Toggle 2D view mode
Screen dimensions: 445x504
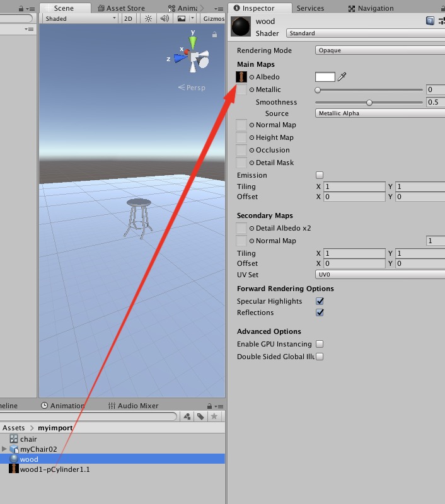pos(129,19)
